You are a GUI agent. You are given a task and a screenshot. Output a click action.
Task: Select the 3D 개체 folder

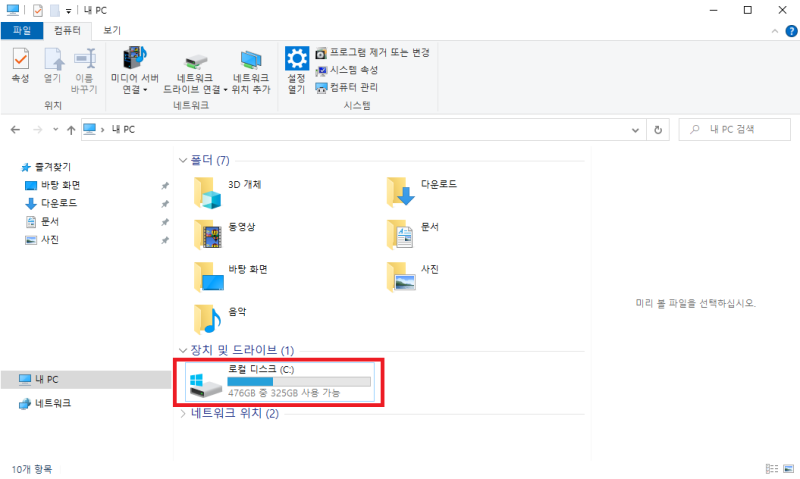point(228,193)
